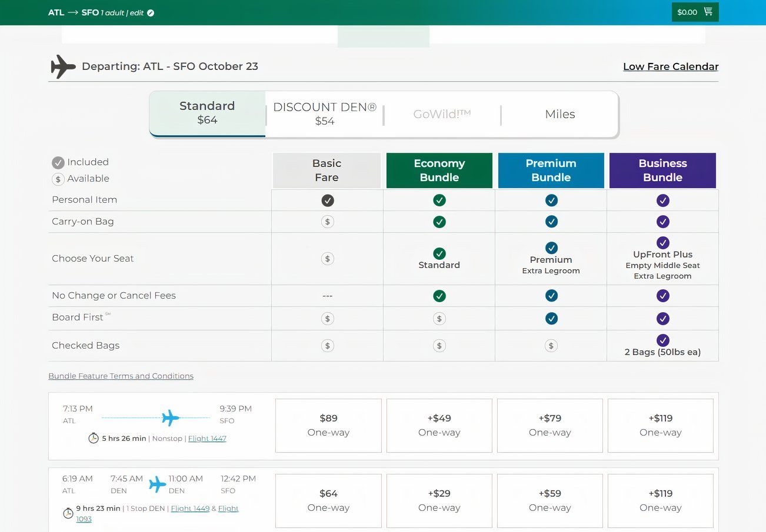The width and height of the screenshot is (766, 532).
Task: Click the Premium Bundle Board First checkmark
Action: 551,319
